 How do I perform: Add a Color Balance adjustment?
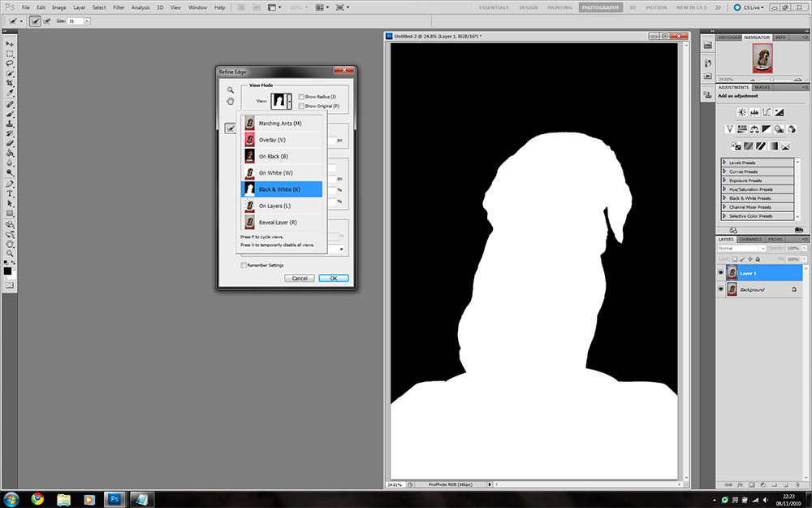click(x=754, y=129)
